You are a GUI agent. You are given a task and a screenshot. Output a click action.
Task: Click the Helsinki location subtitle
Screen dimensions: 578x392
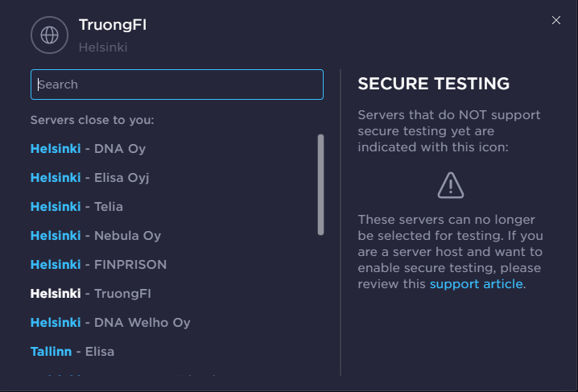pos(103,47)
